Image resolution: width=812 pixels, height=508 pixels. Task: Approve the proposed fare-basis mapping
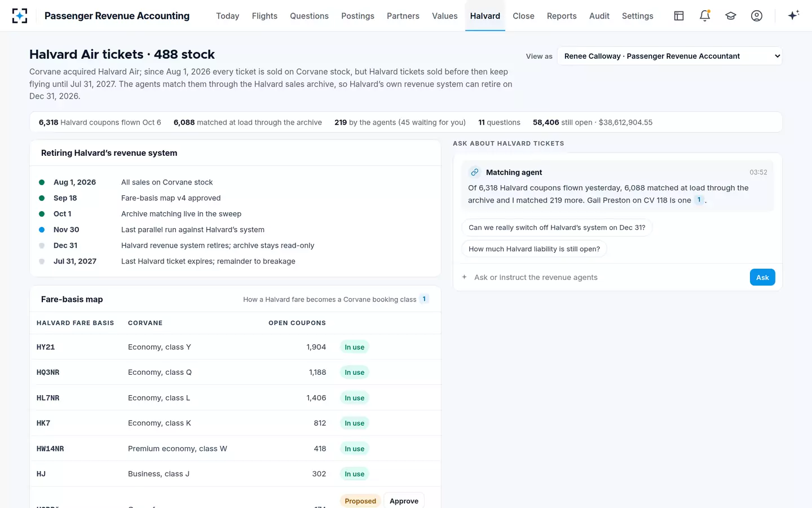click(404, 501)
